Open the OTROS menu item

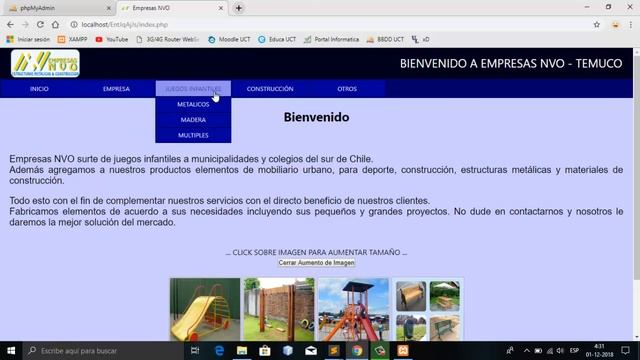pos(347,89)
